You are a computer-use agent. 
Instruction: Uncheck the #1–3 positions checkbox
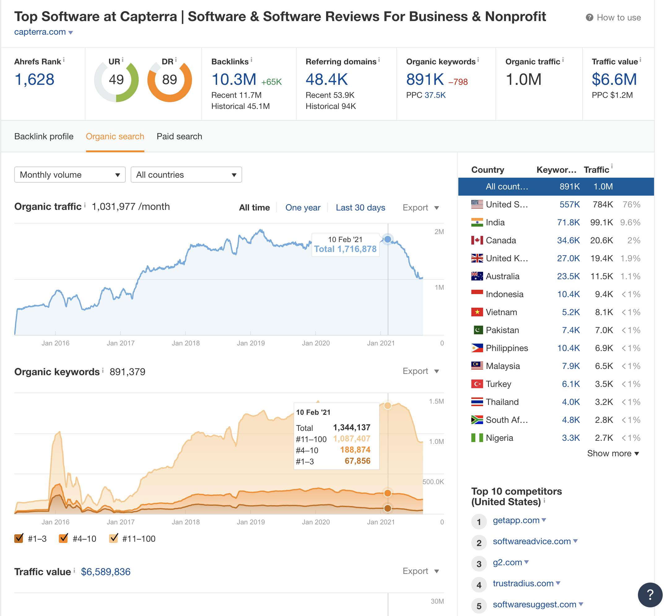pos(19,538)
